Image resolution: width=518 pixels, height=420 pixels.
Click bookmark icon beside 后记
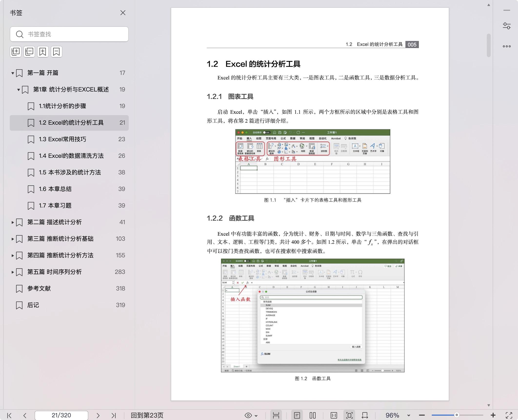click(x=19, y=305)
